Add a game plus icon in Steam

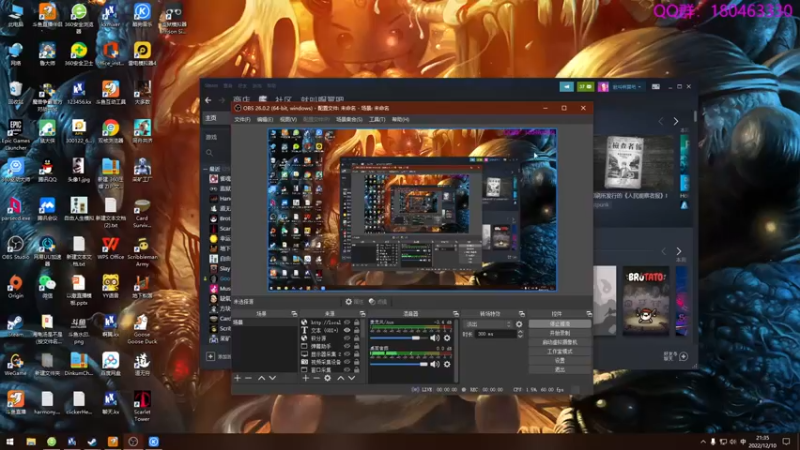(210, 357)
